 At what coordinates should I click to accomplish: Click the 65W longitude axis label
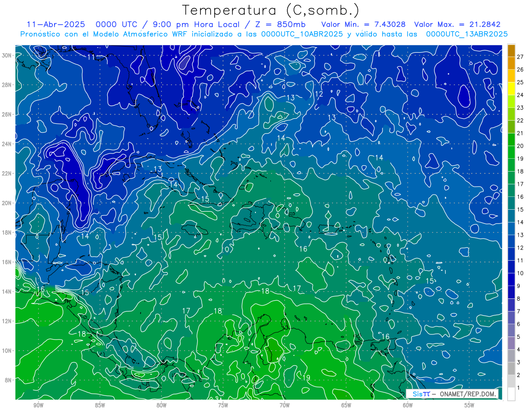346,406
